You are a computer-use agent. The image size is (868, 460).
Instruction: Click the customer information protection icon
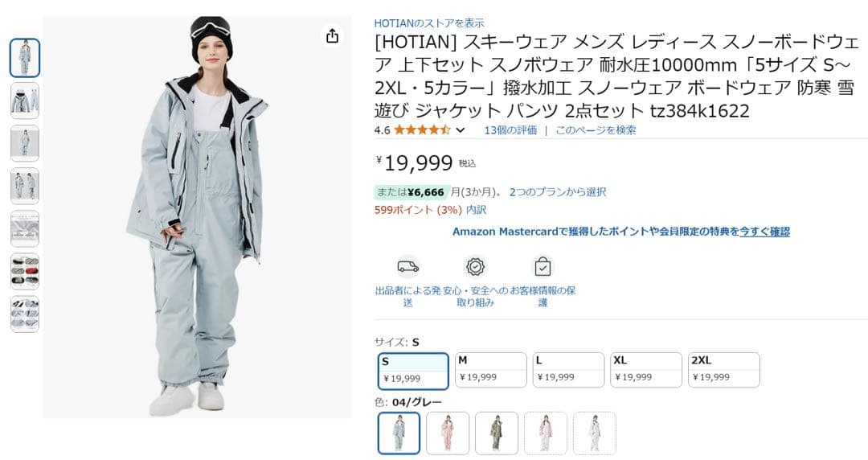(x=543, y=266)
